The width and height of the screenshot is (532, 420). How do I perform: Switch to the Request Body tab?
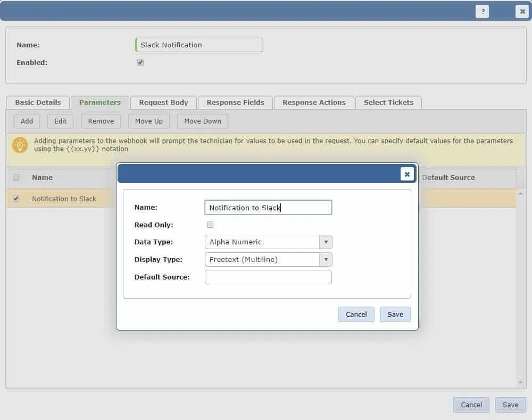pyautogui.click(x=163, y=103)
